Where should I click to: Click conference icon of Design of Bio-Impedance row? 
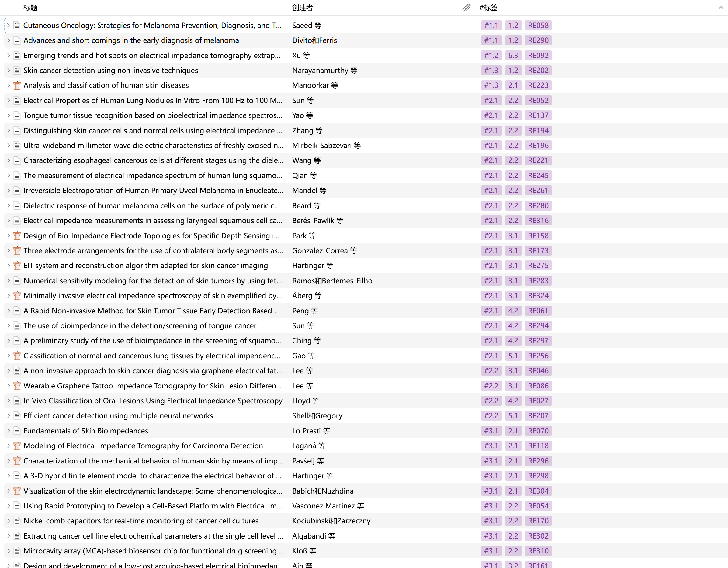[17, 236]
